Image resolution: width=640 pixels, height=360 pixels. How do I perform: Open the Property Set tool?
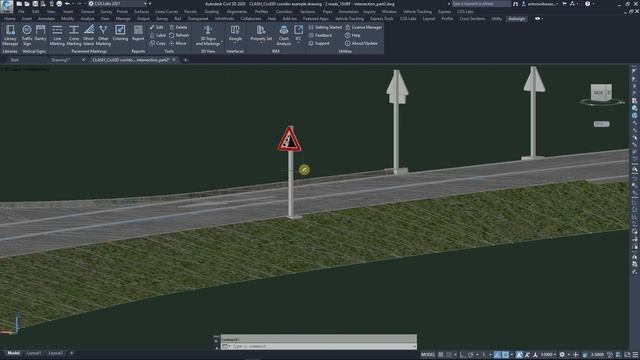click(261, 33)
